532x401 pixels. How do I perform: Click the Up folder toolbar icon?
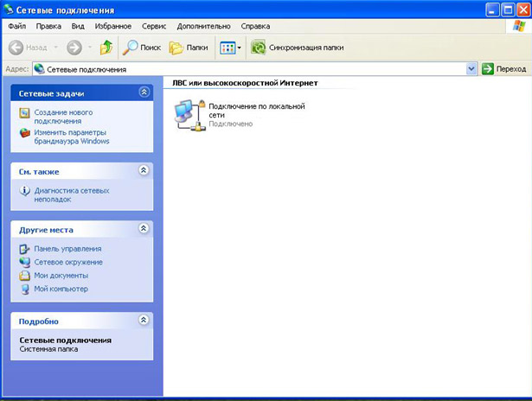point(106,48)
